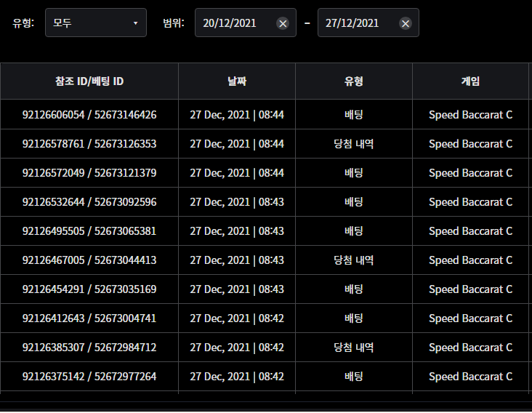The height and width of the screenshot is (413, 532).
Task: Select ID 92126495505 / 52673065381
Action: (89, 231)
